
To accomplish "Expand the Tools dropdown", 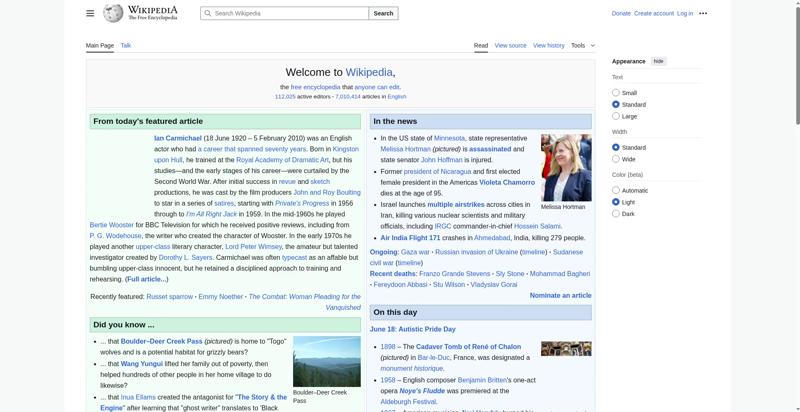I will (583, 45).
